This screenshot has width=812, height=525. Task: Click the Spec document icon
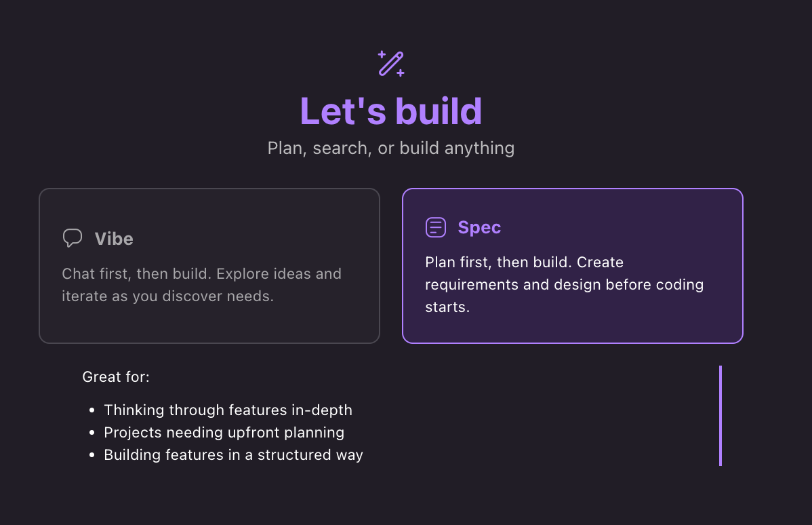pos(436,227)
